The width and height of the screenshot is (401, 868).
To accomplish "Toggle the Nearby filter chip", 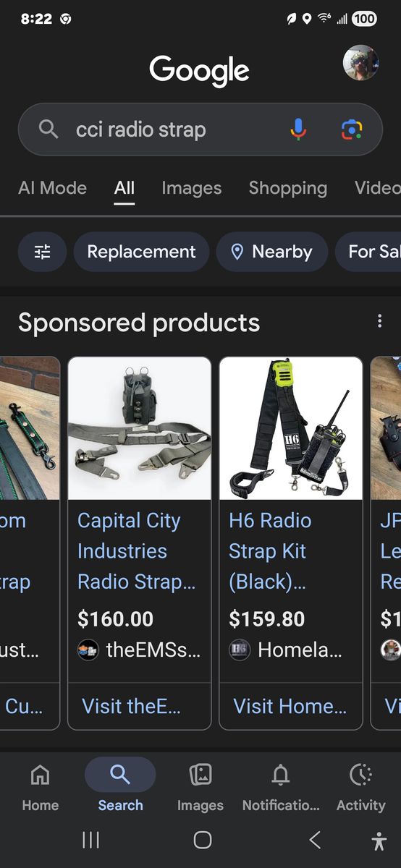I will [271, 252].
